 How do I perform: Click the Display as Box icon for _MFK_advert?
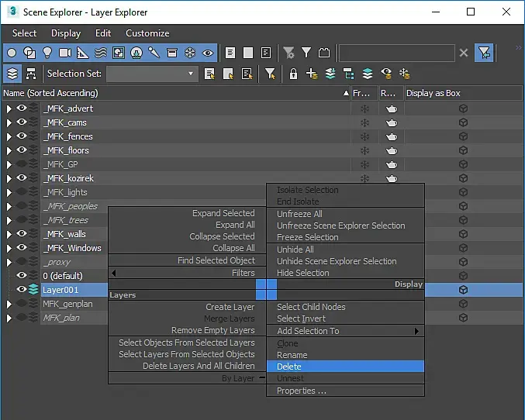pos(463,108)
